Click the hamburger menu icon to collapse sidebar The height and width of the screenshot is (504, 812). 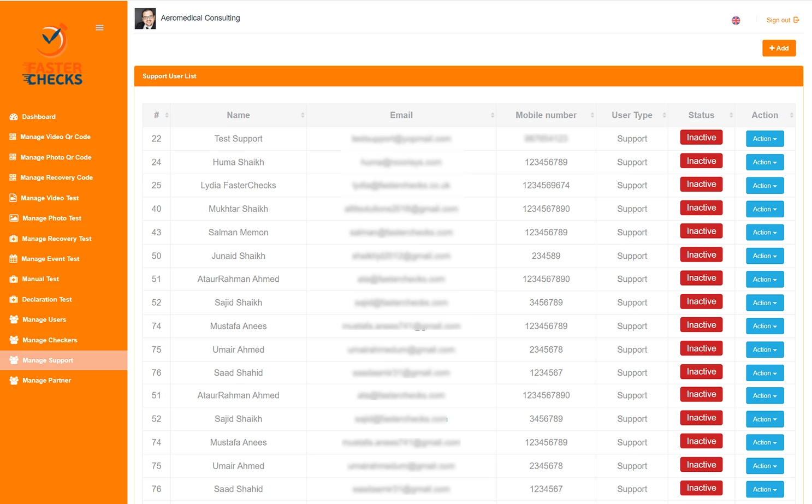pyautogui.click(x=99, y=27)
